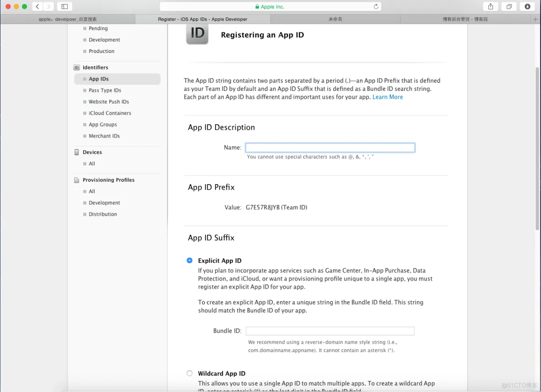Screen dimensions: 541x392
Task: Click the Identifiers section heading
Action: coord(95,67)
